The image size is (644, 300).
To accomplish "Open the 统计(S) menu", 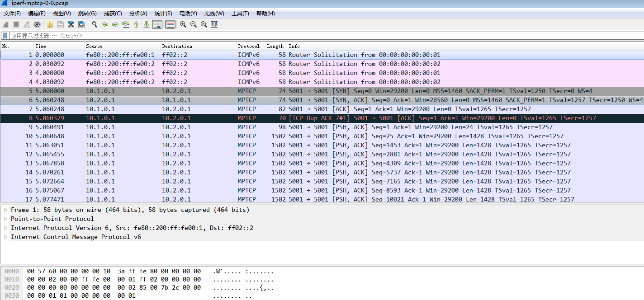I will [x=163, y=14].
